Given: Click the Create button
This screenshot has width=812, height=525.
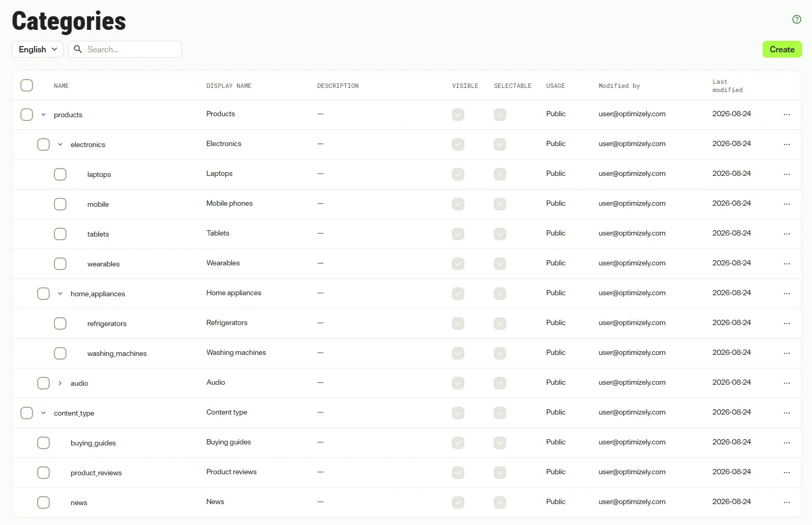Looking at the screenshot, I should pyautogui.click(x=782, y=49).
